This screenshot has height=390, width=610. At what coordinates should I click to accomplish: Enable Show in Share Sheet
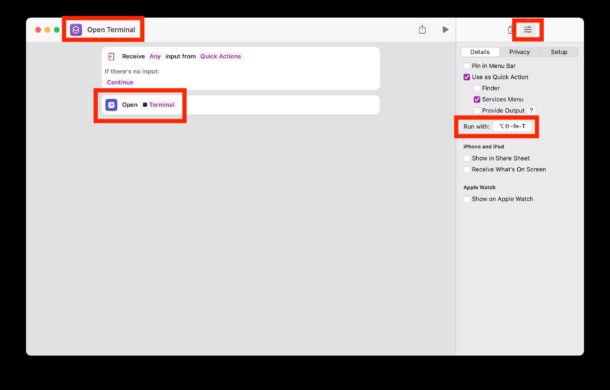tap(467, 158)
